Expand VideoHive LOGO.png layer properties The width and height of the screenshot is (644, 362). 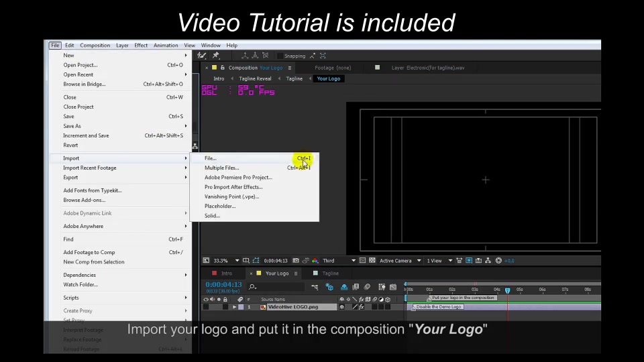point(234,307)
